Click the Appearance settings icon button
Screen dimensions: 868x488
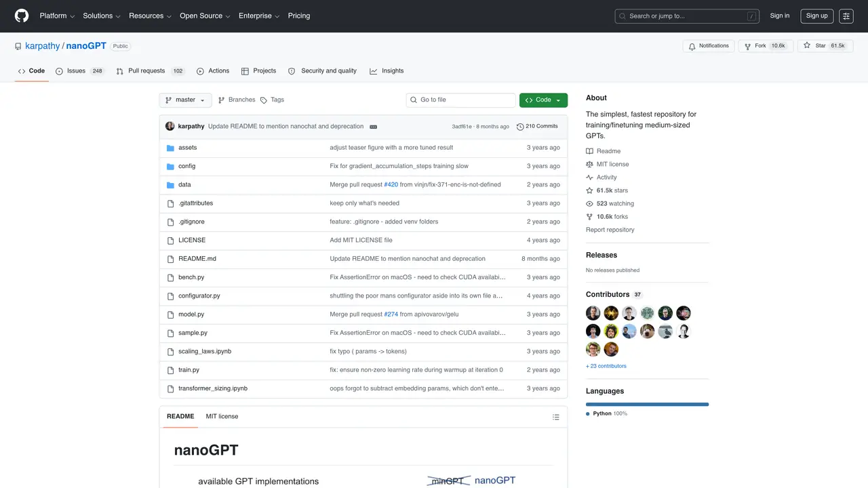tap(846, 16)
